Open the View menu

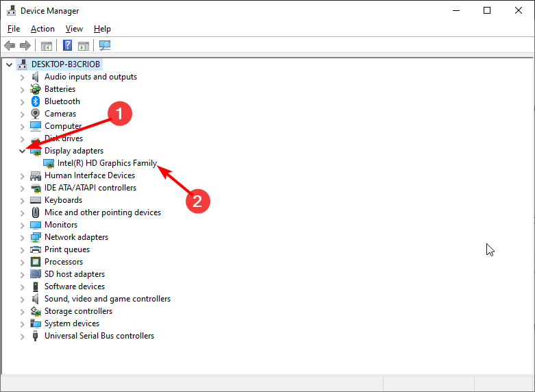pos(74,29)
